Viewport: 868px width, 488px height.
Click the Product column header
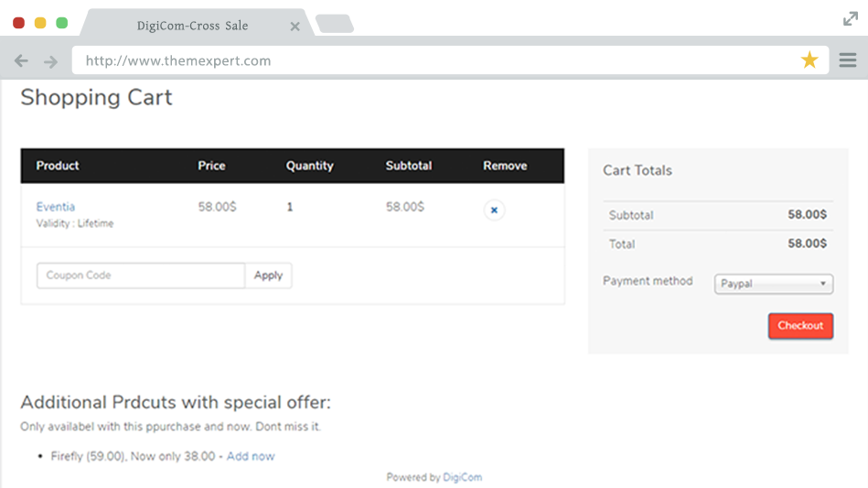click(58, 166)
